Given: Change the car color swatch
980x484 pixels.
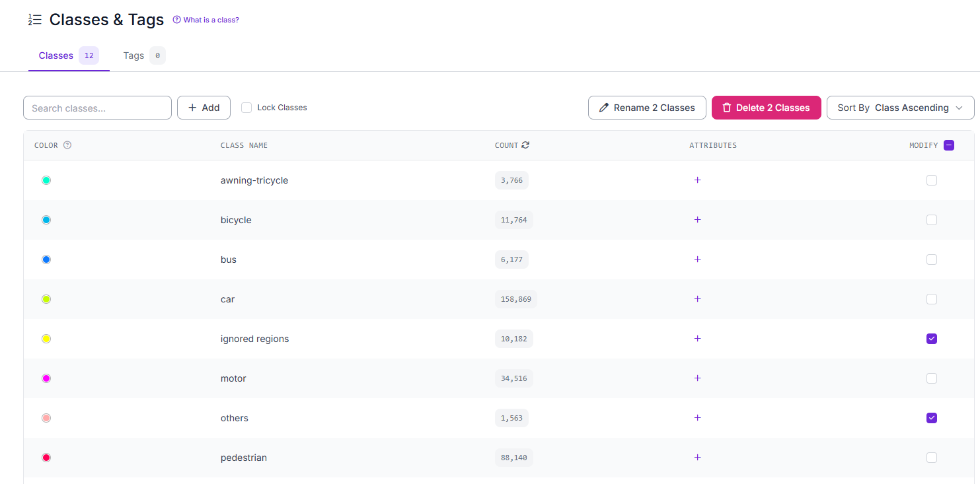Looking at the screenshot, I should [46, 299].
